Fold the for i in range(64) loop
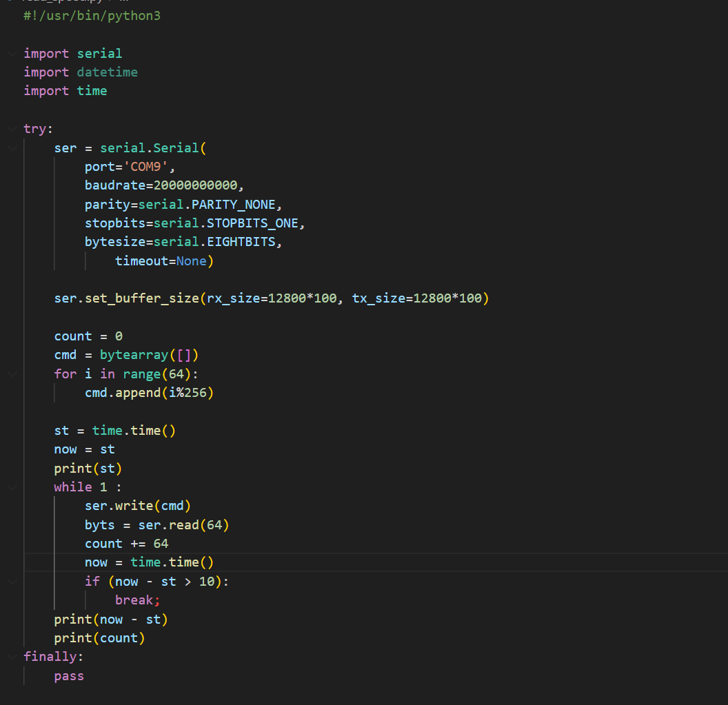The height and width of the screenshot is (705, 728). click(12, 374)
